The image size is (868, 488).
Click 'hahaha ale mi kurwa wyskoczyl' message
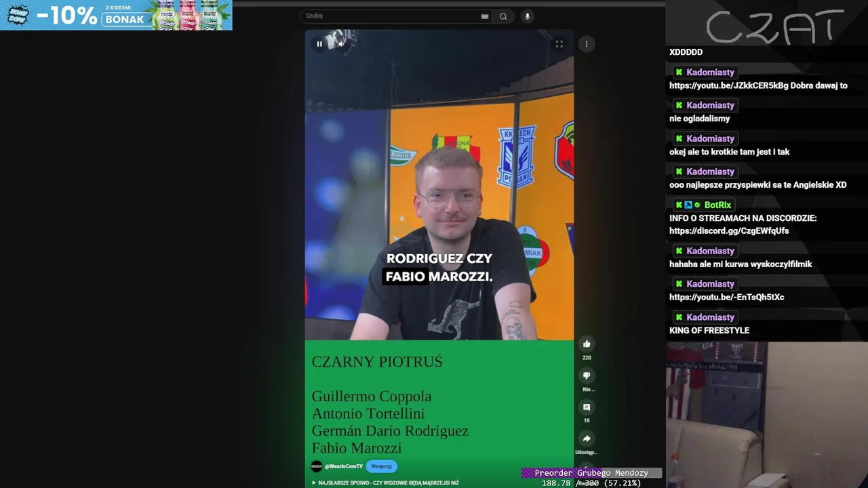741,264
